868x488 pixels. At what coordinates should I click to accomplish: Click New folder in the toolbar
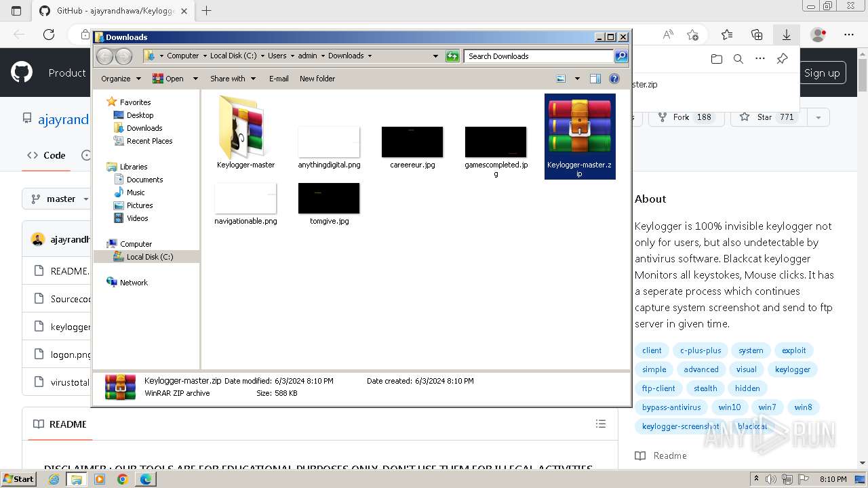tap(317, 79)
